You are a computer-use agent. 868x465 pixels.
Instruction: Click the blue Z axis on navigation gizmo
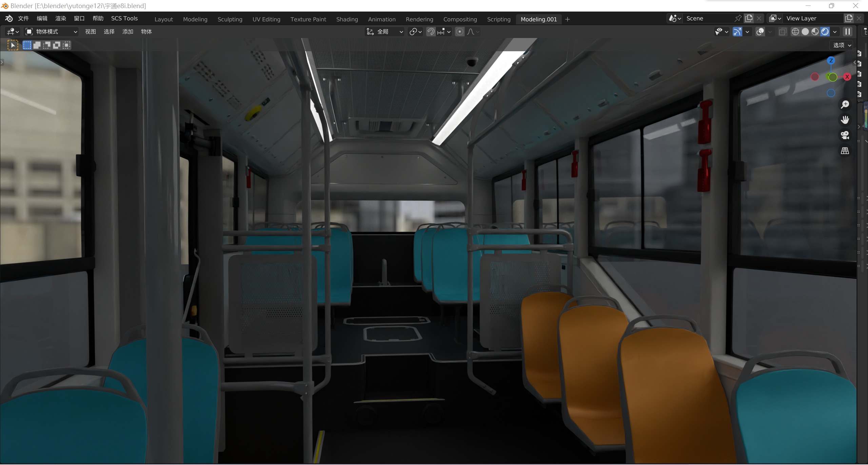point(831,60)
